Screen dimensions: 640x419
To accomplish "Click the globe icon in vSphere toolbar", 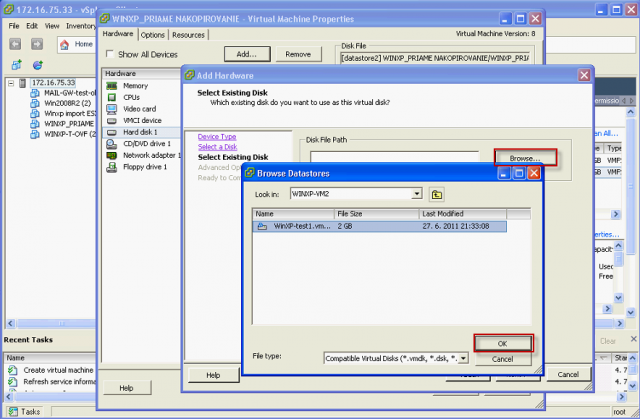I will coord(38,64).
